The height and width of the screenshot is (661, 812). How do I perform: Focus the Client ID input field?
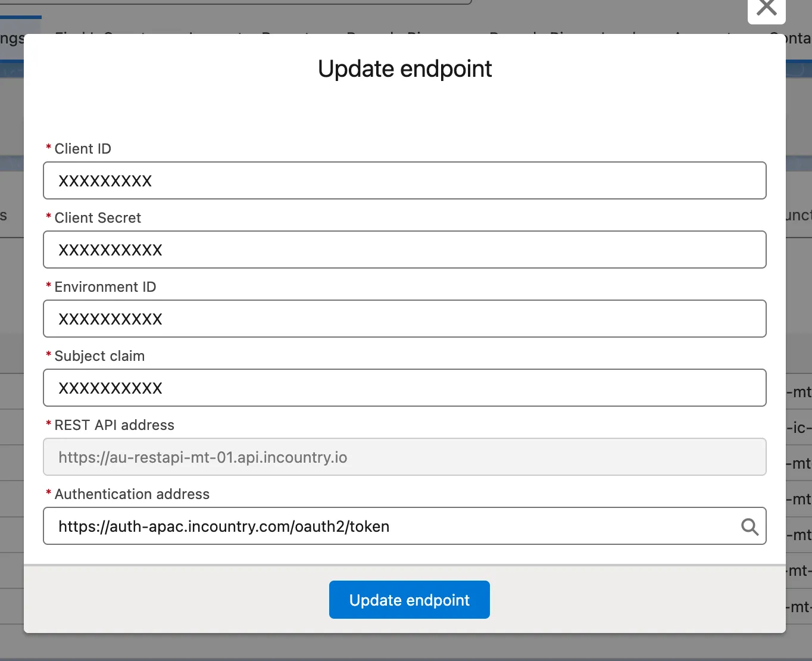pos(404,180)
